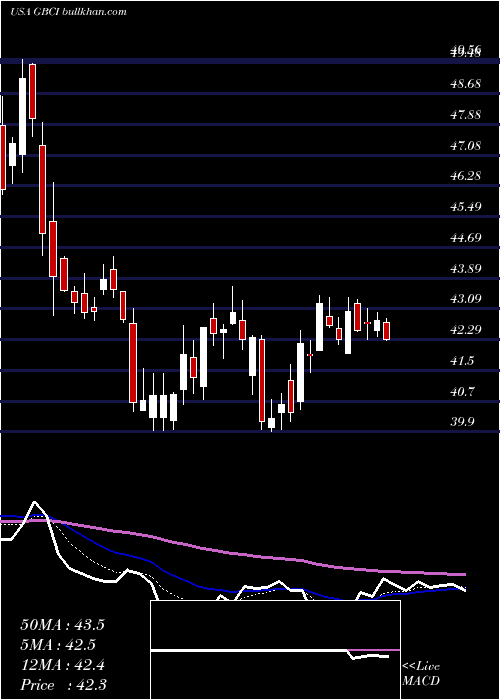Image resolution: width=500 pixels, height=700 pixels.
Task: Click the 43.09 price axis label
Action: pyautogui.click(x=466, y=299)
